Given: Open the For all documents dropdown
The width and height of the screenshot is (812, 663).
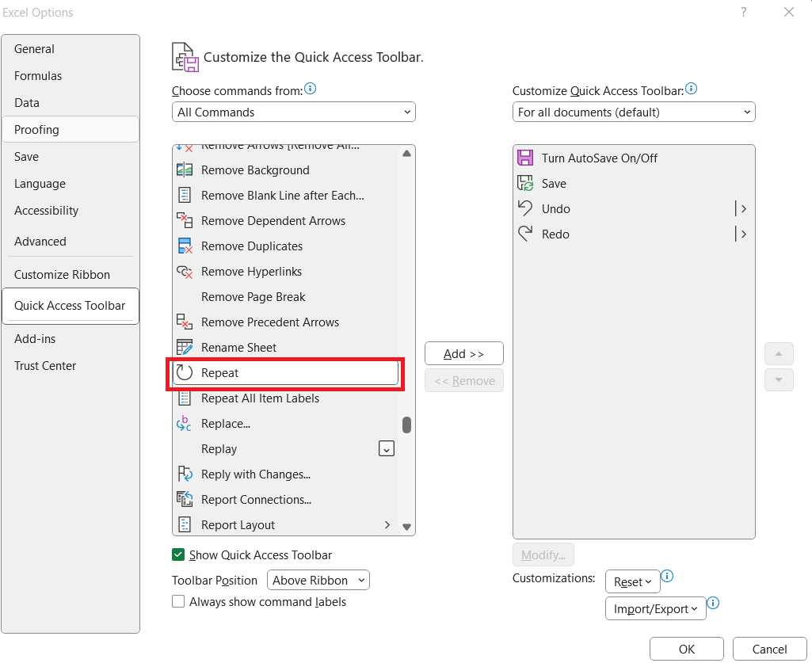Looking at the screenshot, I should point(634,112).
